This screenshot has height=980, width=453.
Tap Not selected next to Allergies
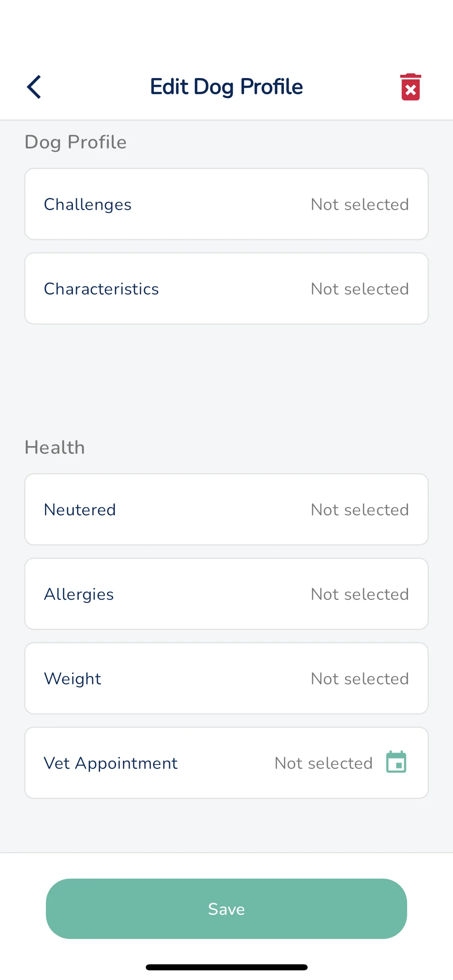point(360,594)
